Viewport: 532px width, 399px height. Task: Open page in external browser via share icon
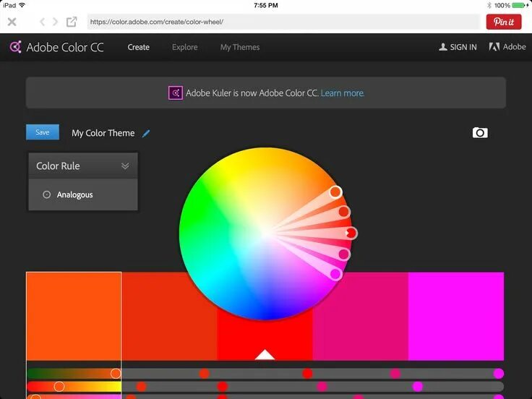72,22
